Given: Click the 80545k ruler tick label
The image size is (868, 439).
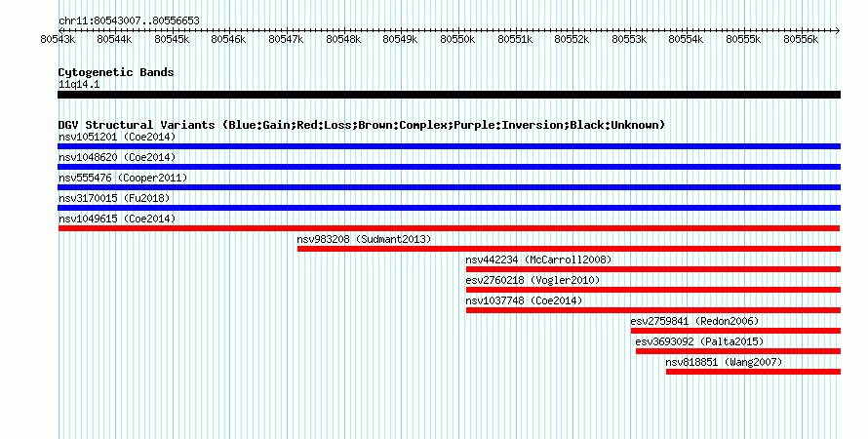Looking at the screenshot, I should pos(172,39).
